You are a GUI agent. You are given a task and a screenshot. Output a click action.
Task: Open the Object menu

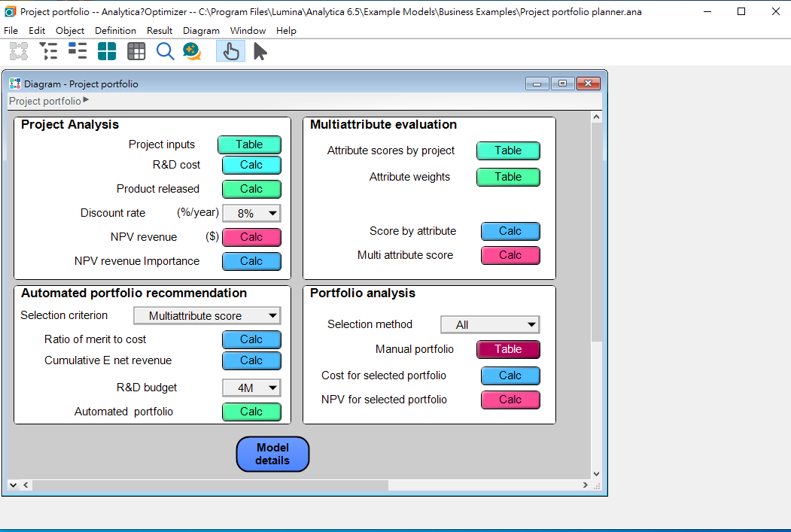click(69, 31)
